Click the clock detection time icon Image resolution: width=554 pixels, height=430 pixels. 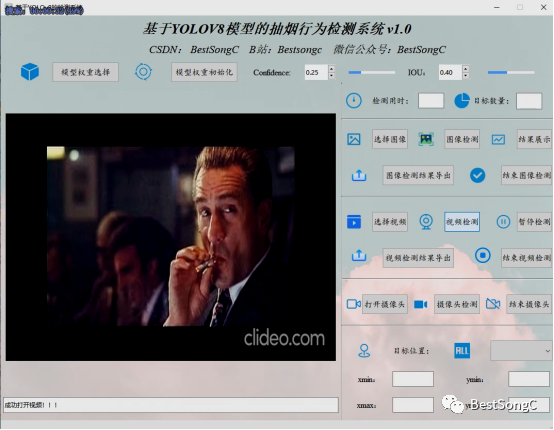pos(354,101)
